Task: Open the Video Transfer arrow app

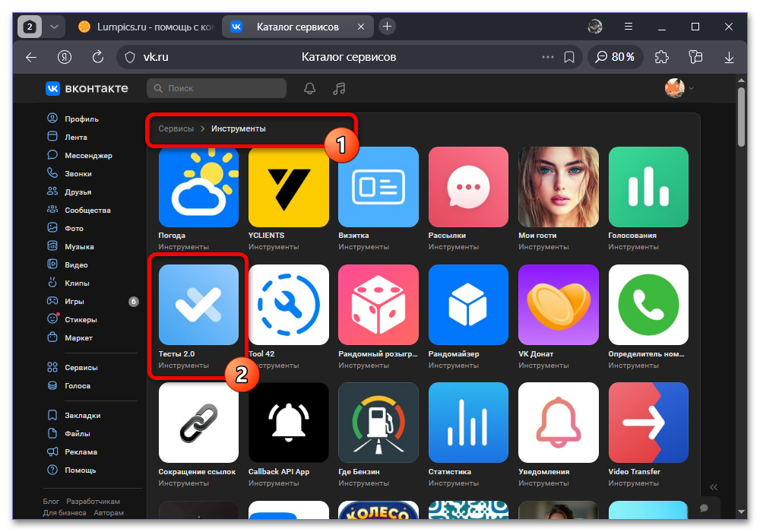Action: click(648, 423)
